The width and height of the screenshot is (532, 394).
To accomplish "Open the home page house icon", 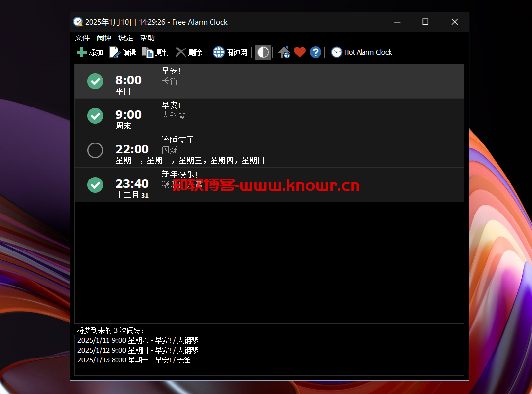I will [x=284, y=52].
